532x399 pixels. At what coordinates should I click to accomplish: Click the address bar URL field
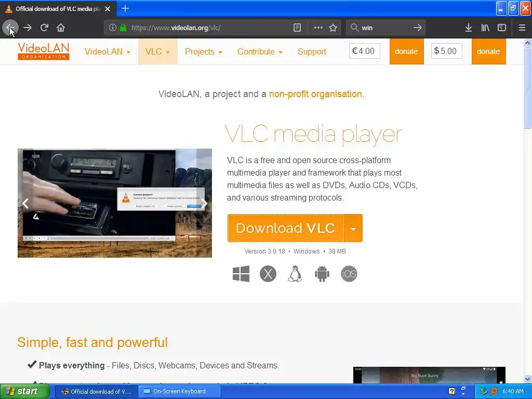210,28
